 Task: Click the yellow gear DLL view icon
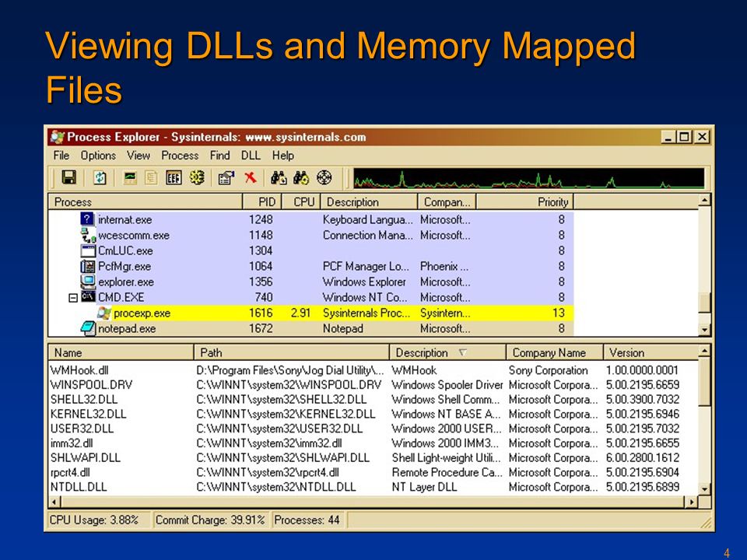pos(197,177)
